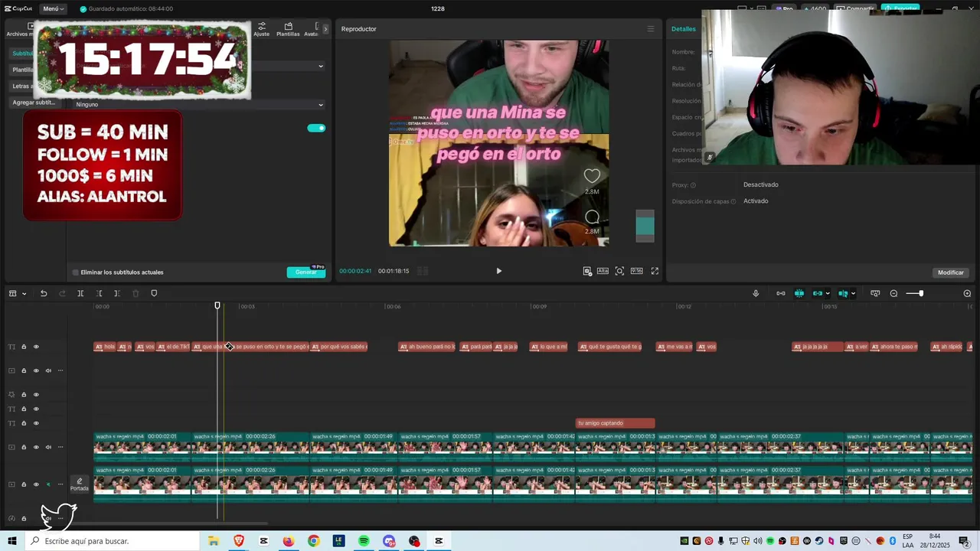Toggle main track magnet snapping
Viewport: 980px width, 551px height.
[x=781, y=293]
